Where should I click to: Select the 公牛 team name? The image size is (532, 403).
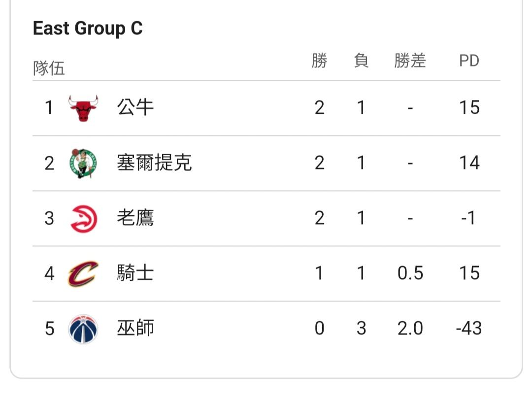[135, 107]
